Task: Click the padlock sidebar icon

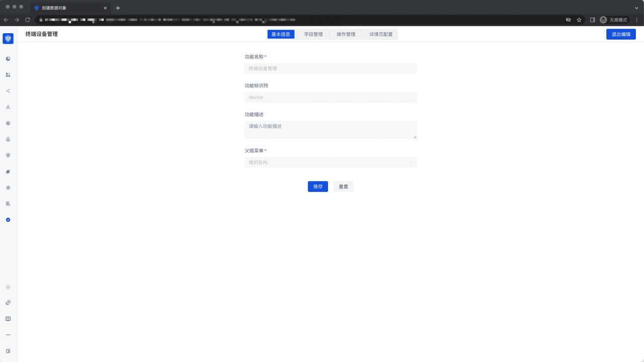Action: click(x=8, y=139)
